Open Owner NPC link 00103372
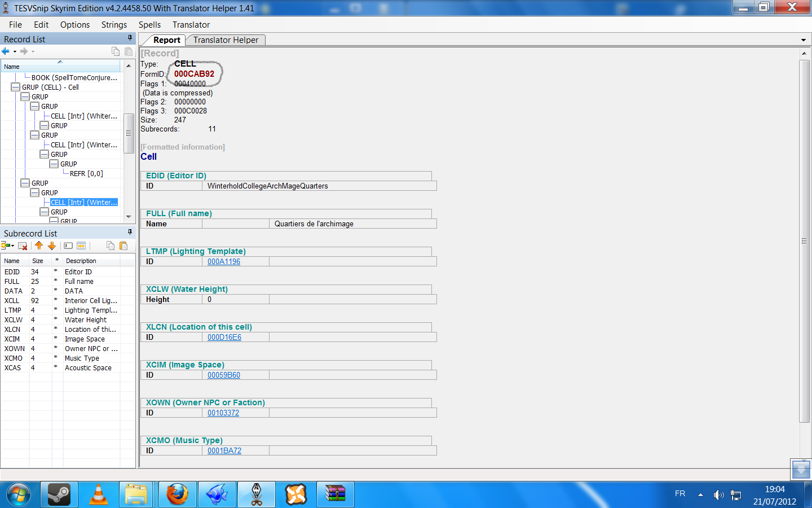 223,413
